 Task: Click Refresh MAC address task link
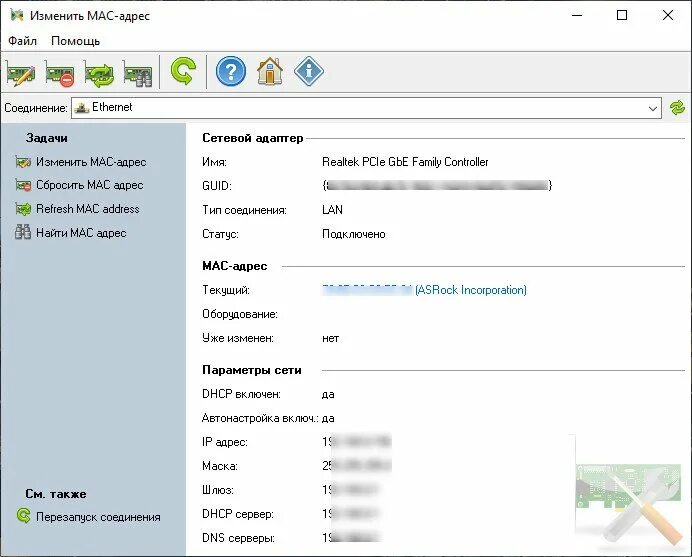[88, 209]
